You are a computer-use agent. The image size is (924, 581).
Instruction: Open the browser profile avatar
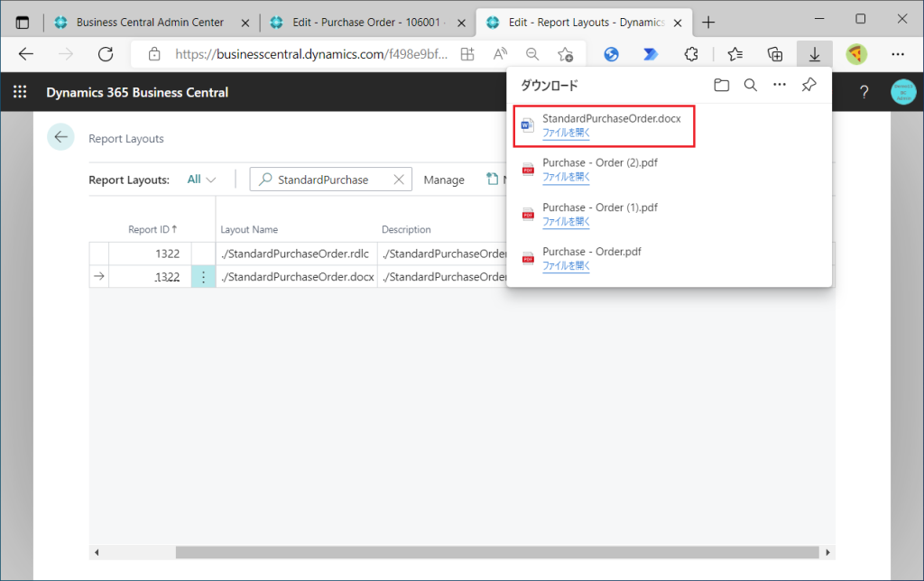pyautogui.click(x=856, y=54)
